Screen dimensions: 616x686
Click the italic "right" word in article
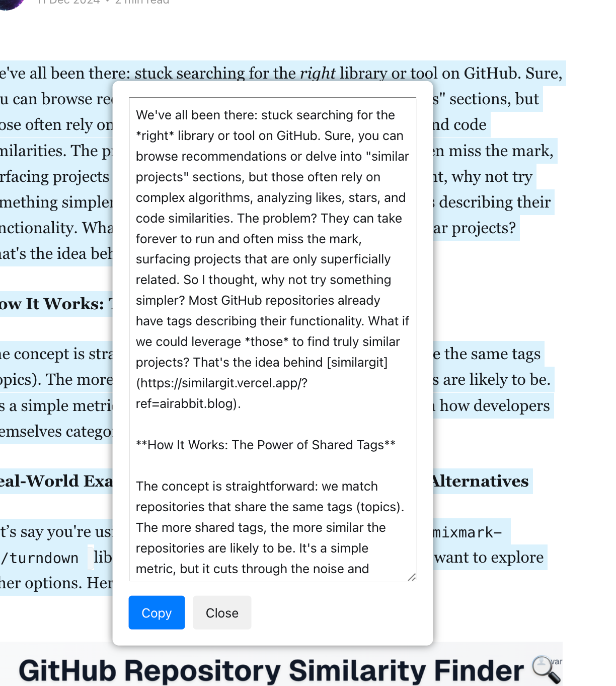(x=318, y=74)
